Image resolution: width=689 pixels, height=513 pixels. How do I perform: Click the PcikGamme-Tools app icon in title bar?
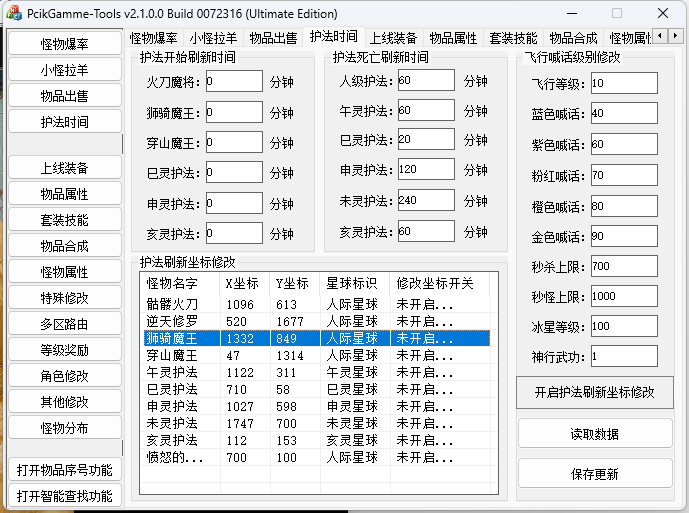(14, 13)
